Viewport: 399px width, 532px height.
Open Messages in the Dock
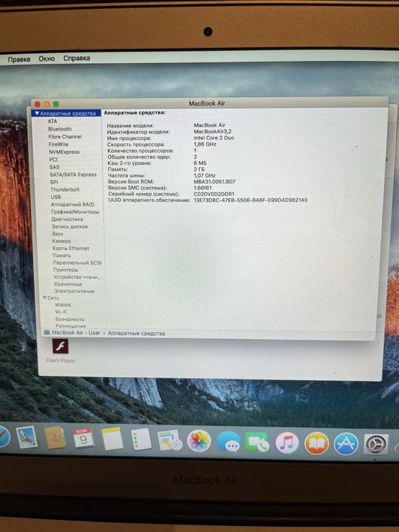228,442
